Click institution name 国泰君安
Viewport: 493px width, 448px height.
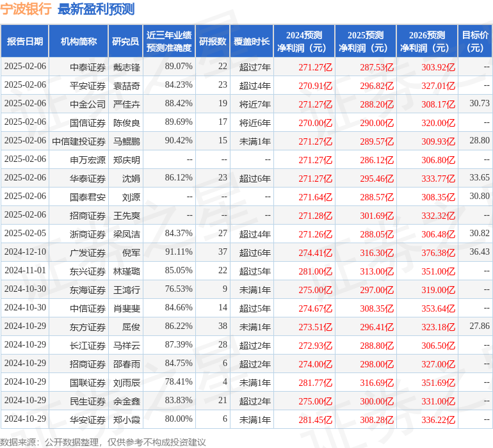click(x=88, y=197)
